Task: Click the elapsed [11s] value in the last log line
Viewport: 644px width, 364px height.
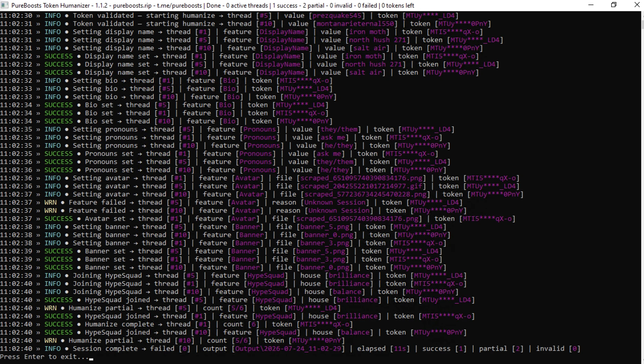Action: click(400, 349)
